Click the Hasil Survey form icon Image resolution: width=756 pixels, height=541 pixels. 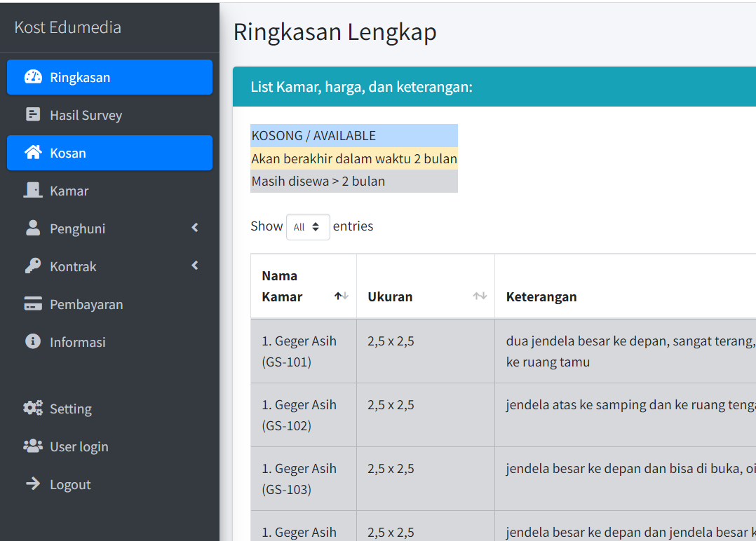pos(33,115)
